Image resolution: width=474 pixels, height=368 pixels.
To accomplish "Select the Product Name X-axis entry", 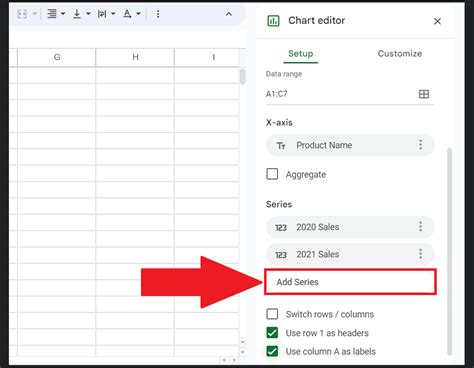I will pyautogui.click(x=350, y=145).
